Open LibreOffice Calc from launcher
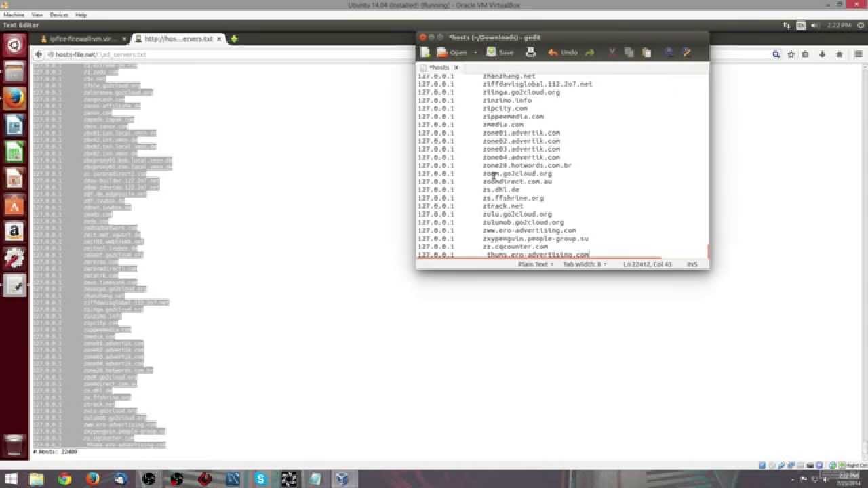Viewport: 868px width, 488px height. click(x=15, y=152)
